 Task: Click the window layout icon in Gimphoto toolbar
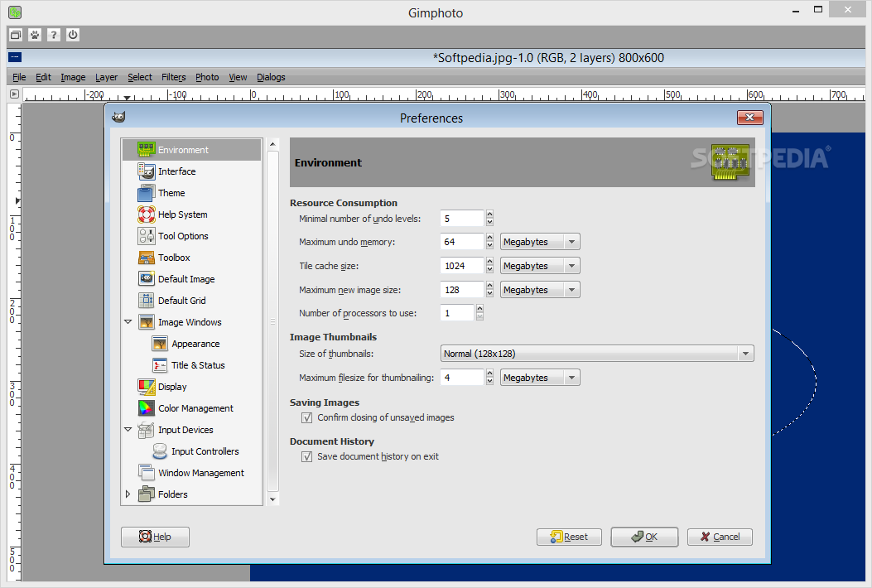(16, 35)
